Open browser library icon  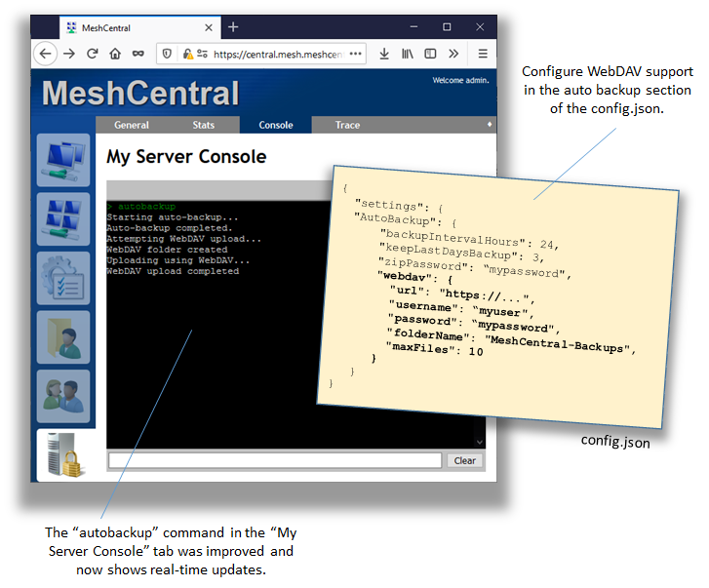coord(408,54)
